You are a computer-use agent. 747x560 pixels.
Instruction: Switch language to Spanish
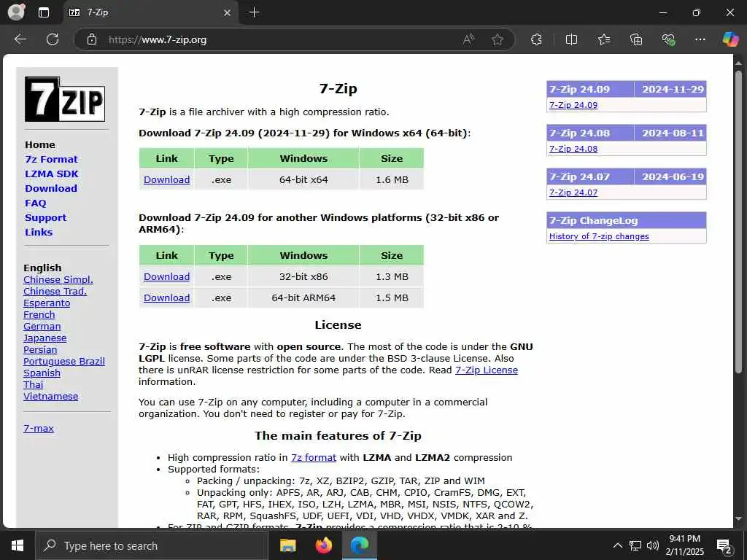click(42, 373)
